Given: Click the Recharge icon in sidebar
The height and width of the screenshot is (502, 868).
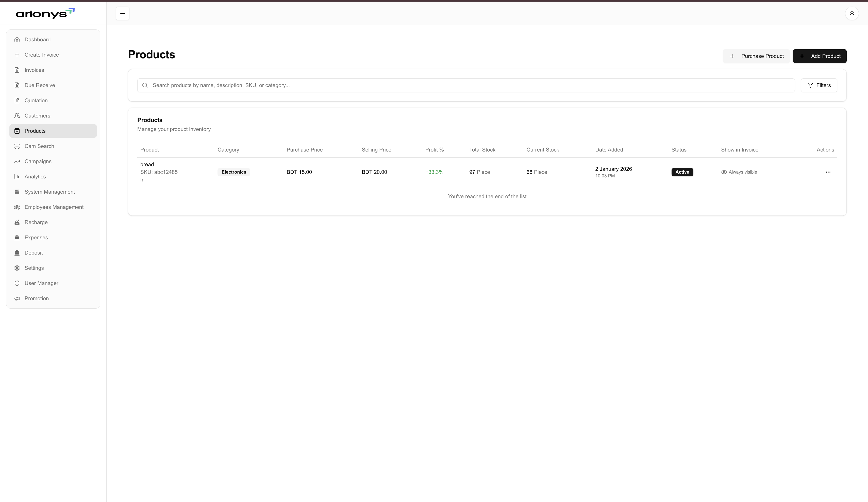Looking at the screenshot, I should tap(17, 222).
